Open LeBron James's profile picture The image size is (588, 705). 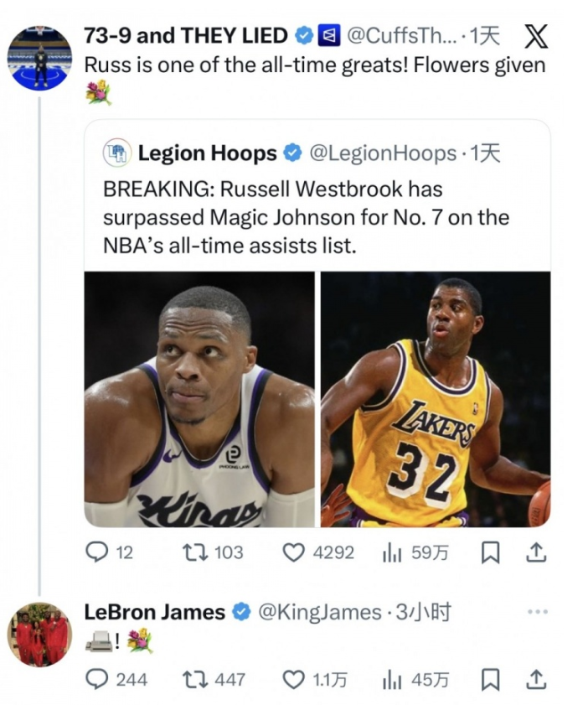coord(39,635)
